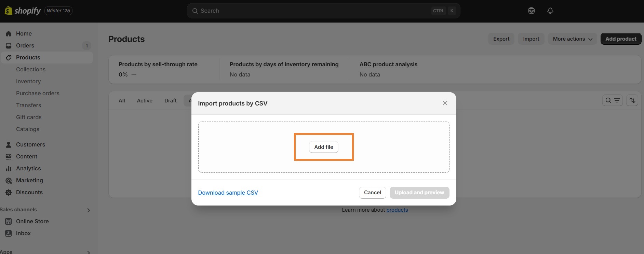Open the More actions dropdown
Image resolution: width=644 pixels, height=254 pixels.
pos(572,39)
